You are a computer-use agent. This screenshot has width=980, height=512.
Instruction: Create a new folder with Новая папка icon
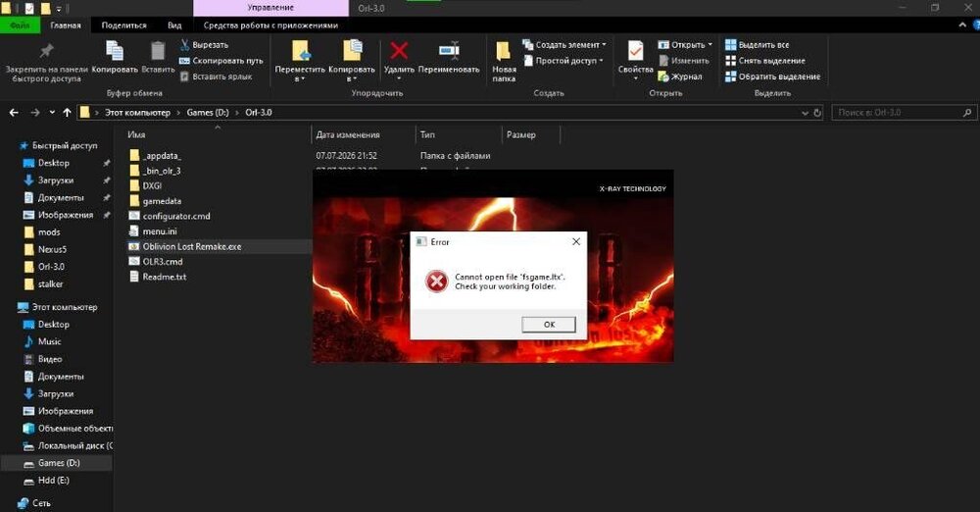[x=503, y=51]
